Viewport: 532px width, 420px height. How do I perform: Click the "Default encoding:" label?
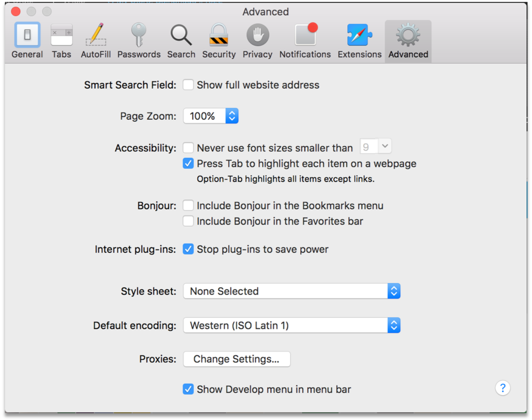(135, 326)
